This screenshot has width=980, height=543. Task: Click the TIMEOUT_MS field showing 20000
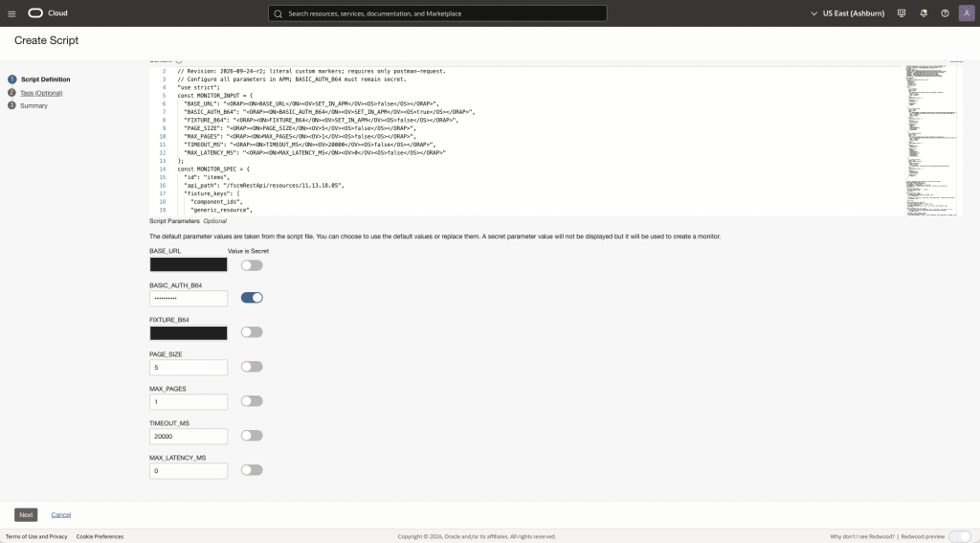pos(189,436)
